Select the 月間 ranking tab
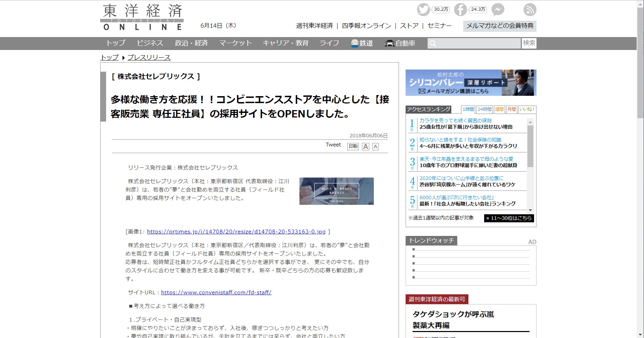The width and height of the screenshot is (644, 338). tap(512, 109)
